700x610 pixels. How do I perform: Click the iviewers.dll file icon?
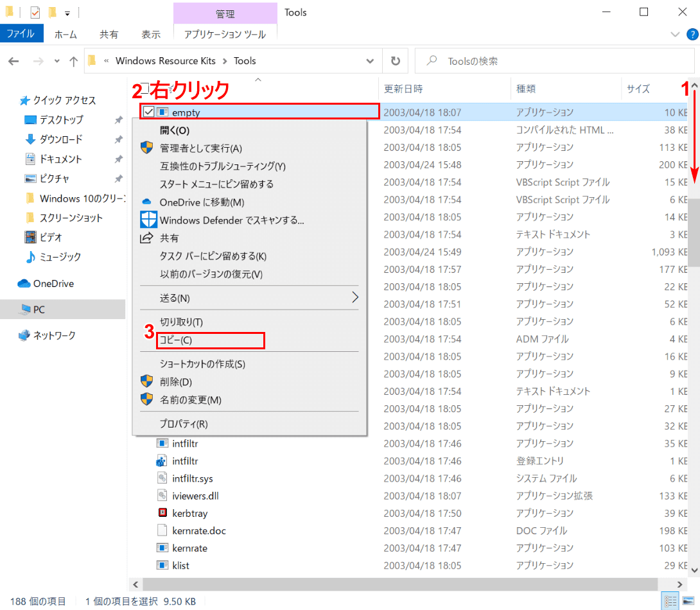[162, 495]
